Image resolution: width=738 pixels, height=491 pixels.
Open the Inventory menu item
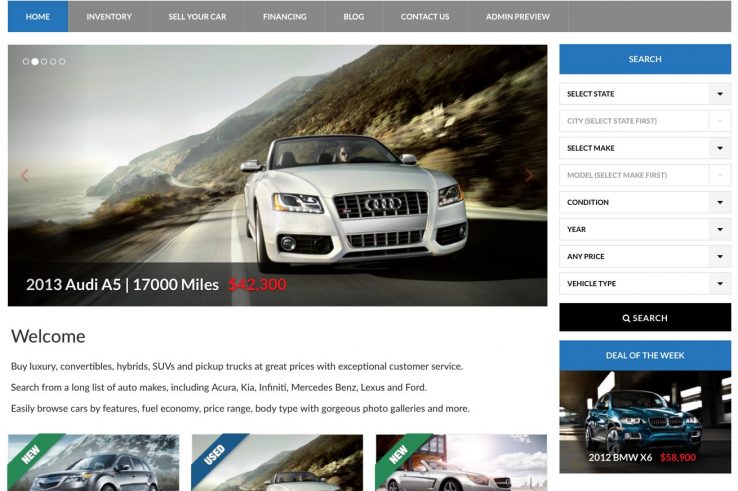click(x=109, y=16)
